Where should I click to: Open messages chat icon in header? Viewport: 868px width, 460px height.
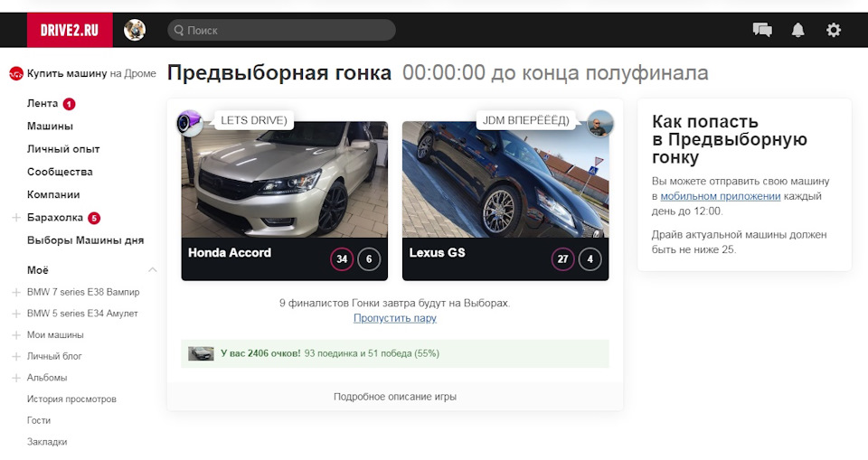pyautogui.click(x=762, y=30)
